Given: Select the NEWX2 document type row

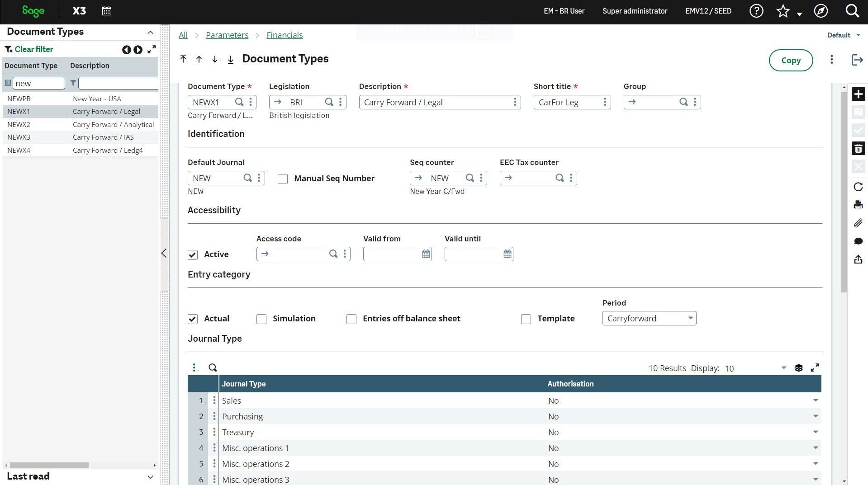Looking at the screenshot, I should tap(81, 124).
